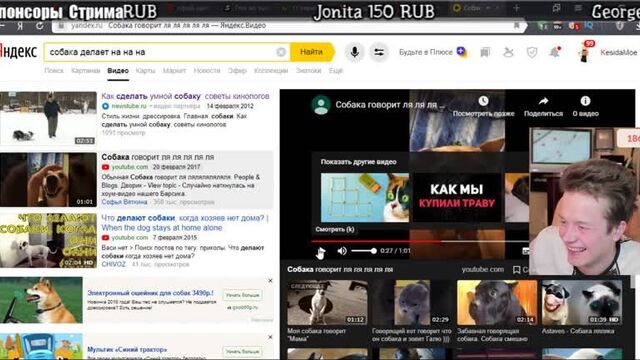Open newstube.ru source link
Screen dimensions: 640x360
[129, 106]
